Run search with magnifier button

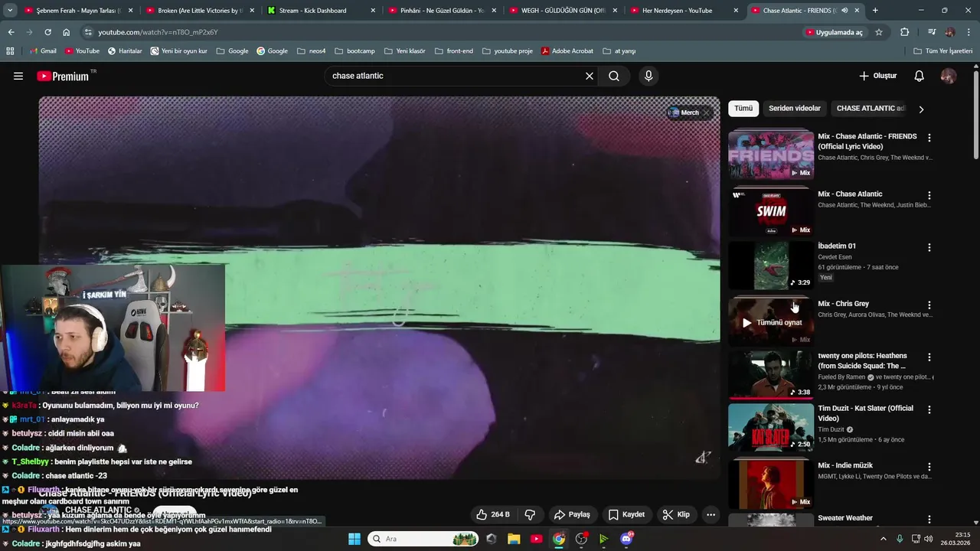[614, 76]
